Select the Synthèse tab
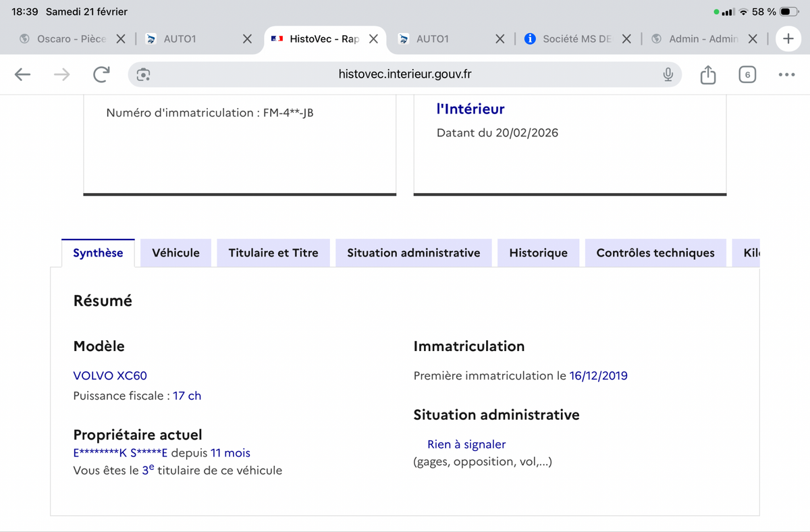 pyautogui.click(x=98, y=252)
